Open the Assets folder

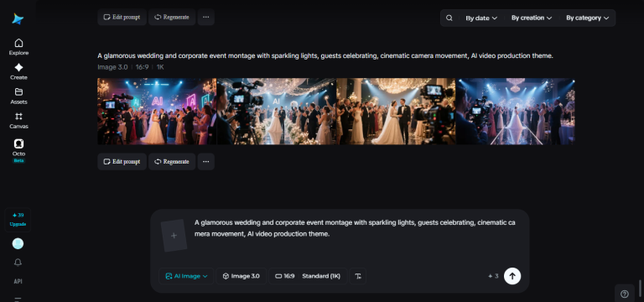coord(18,96)
